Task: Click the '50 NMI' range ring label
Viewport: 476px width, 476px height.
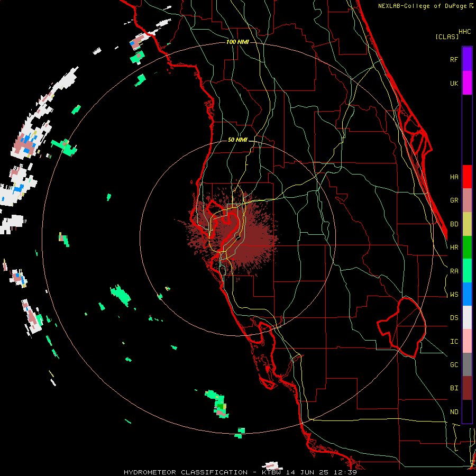Action: click(x=237, y=140)
